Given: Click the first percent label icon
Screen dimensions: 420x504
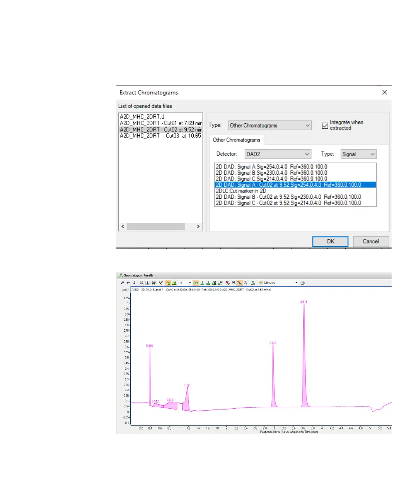Looking at the screenshot, I should [x=227, y=283].
